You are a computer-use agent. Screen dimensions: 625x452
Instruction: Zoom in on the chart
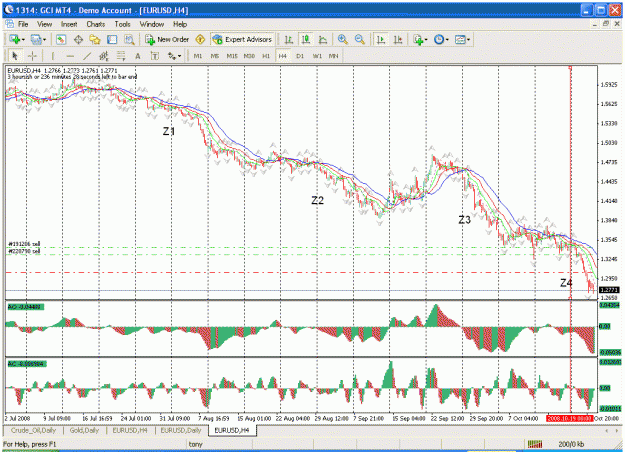point(342,39)
